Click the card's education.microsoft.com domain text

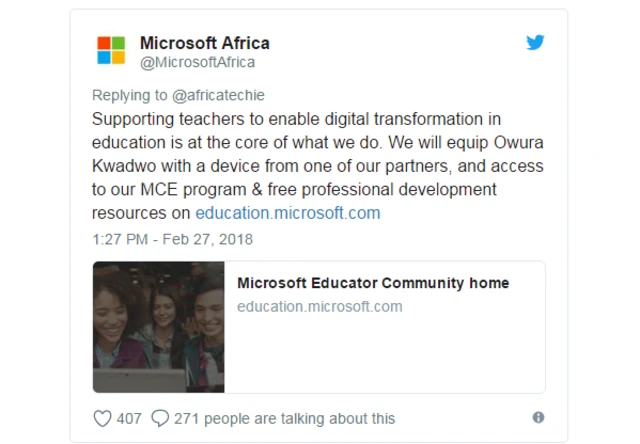point(320,307)
